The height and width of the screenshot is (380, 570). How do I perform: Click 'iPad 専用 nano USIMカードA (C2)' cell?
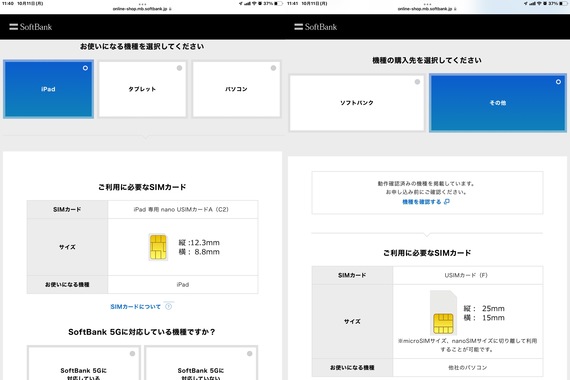pyautogui.click(x=183, y=209)
